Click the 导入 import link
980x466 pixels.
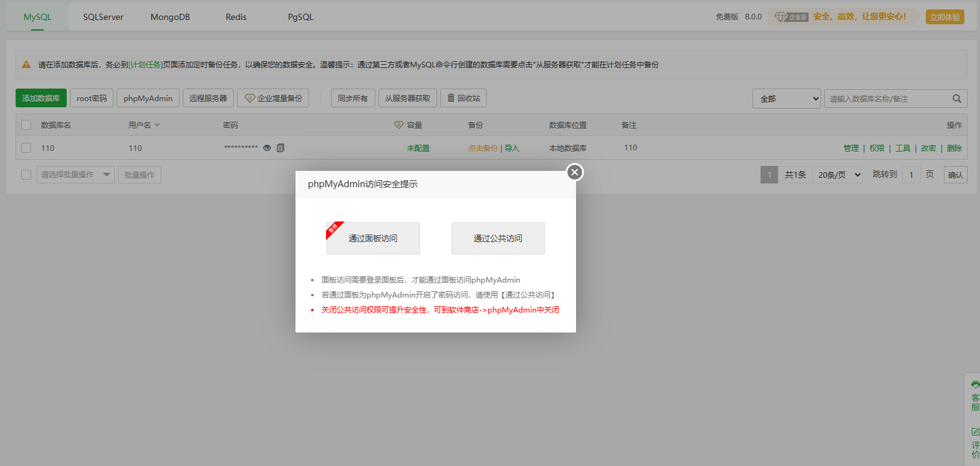point(512,148)
